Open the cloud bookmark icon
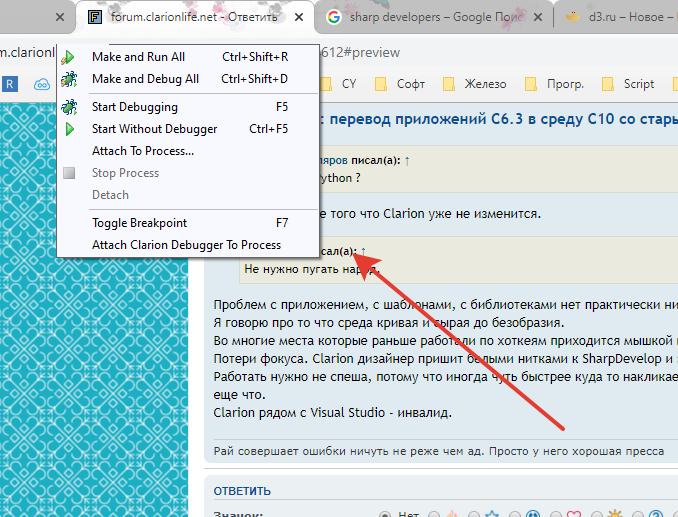 click(x=42, y=85)
